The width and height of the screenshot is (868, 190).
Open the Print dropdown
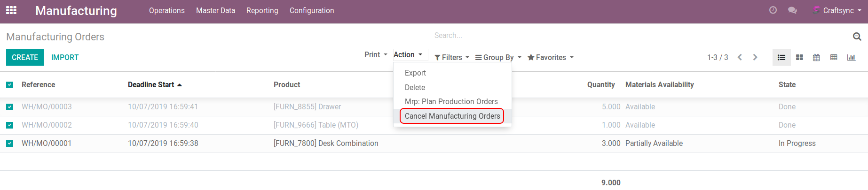[x=375, y=55]
